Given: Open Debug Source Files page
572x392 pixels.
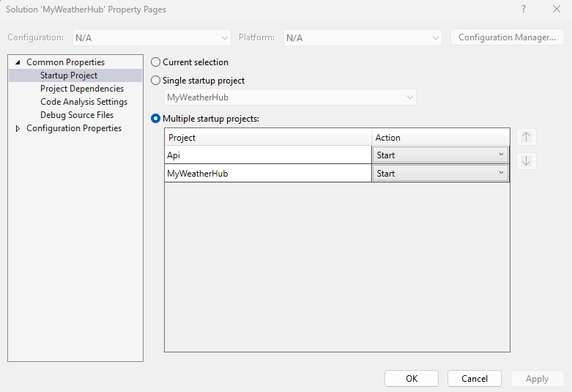Looking at the screenshot, I should pyautogui.click(x=77, y=115).
